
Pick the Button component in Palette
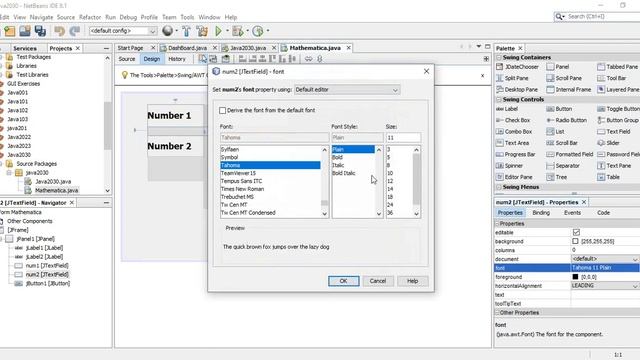(x=559, y=109)
